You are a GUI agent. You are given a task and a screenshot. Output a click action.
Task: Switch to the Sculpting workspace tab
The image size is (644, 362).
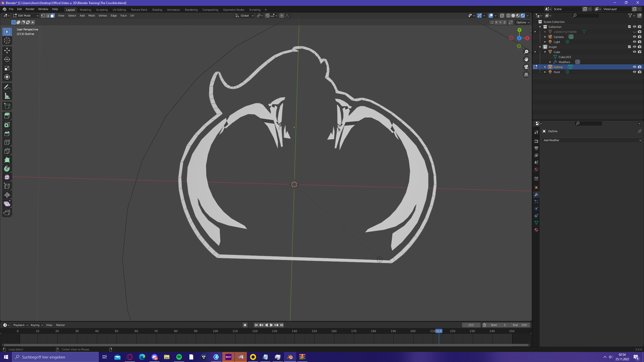102,10
